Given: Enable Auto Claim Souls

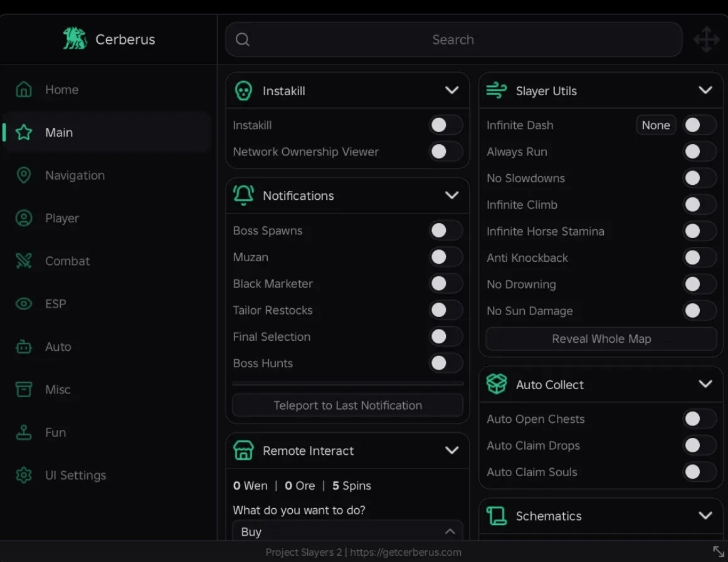Looking at the screenshot, I should coord(699,472).
